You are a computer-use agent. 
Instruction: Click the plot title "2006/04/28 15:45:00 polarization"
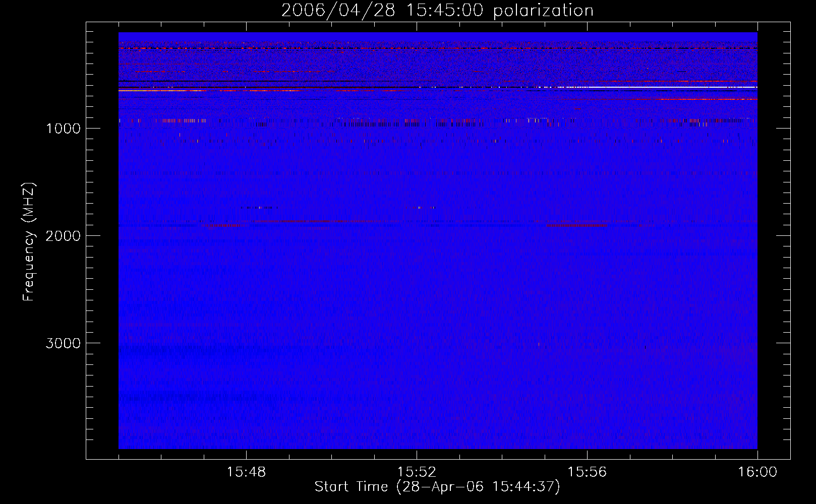[437, 11]
